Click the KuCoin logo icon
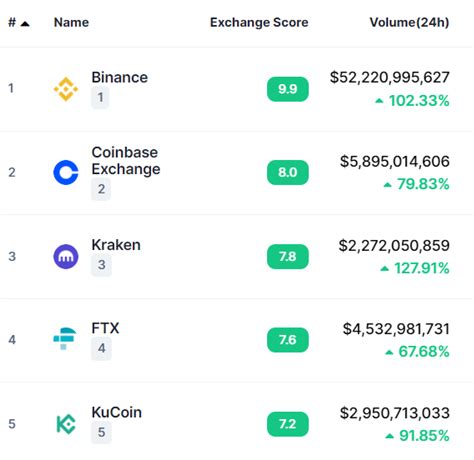 [66, 424]
